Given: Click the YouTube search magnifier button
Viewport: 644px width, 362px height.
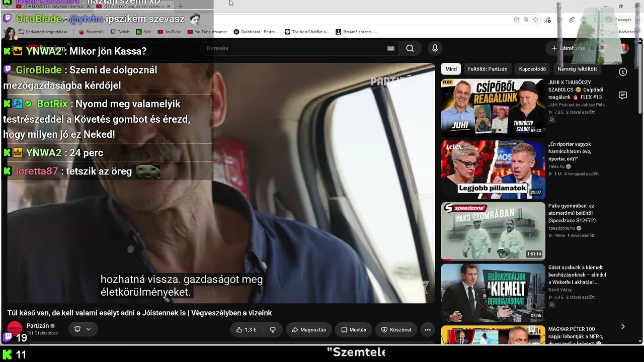Looking at the screenshot, I should pyautogui.click(x=410, y=48).
